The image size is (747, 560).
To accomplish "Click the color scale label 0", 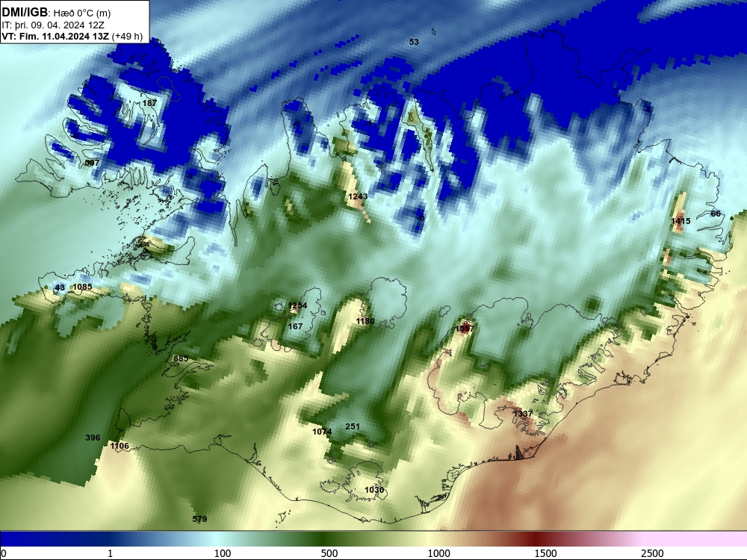I will click(x=4, y=553).
